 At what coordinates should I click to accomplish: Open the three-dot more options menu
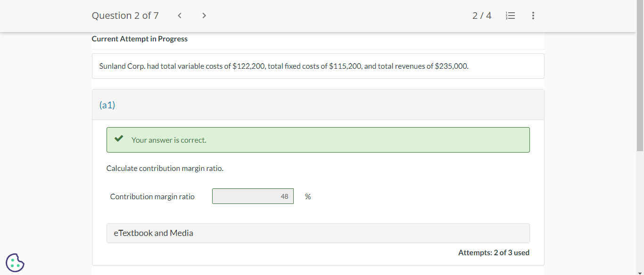click(x=533, y=16)
